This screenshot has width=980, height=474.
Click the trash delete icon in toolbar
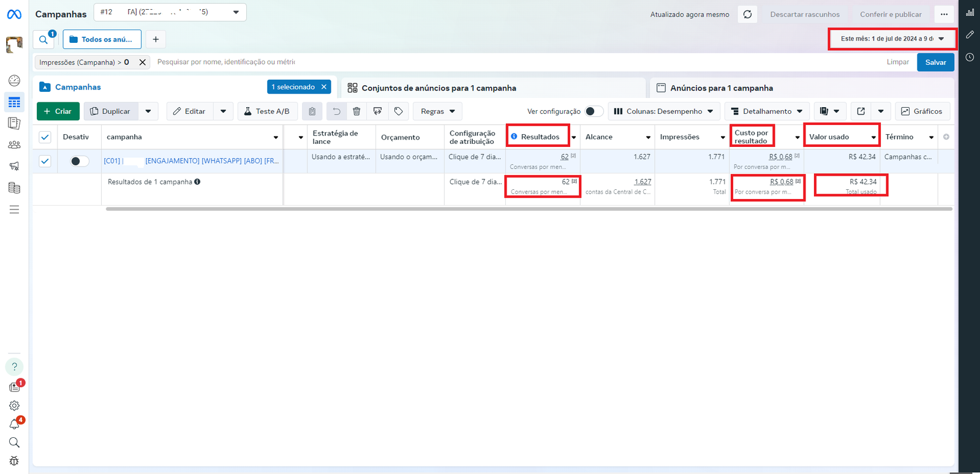tap(356, 111)
